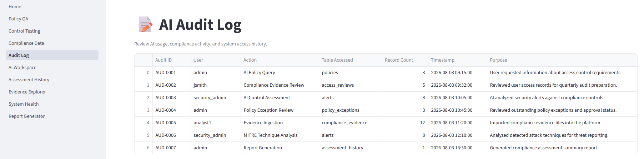This screenshot has width=644, height=159.
Task: Sort by User column header
Action: pyautogui.click(x=216, y=60)
